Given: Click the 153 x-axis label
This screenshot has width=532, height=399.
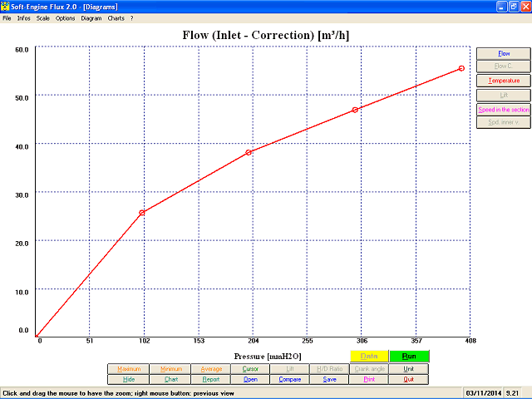Looking at the screenshot, I should tap(199, 341).
